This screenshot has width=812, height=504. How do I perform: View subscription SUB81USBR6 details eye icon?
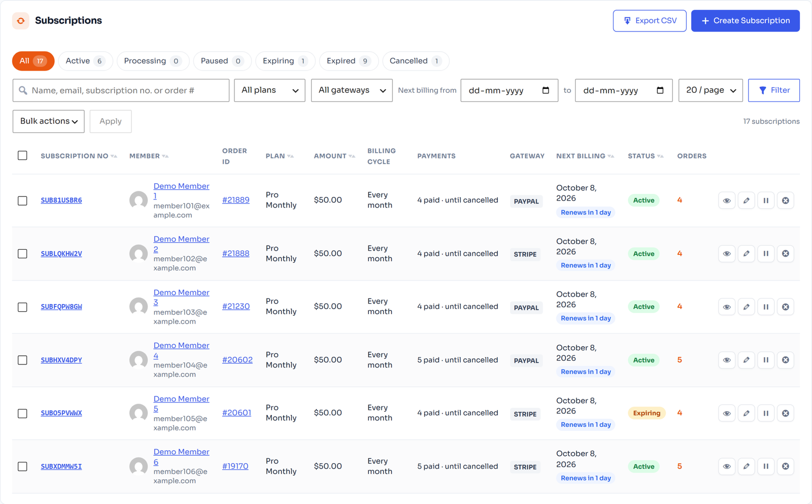point(727,200)
